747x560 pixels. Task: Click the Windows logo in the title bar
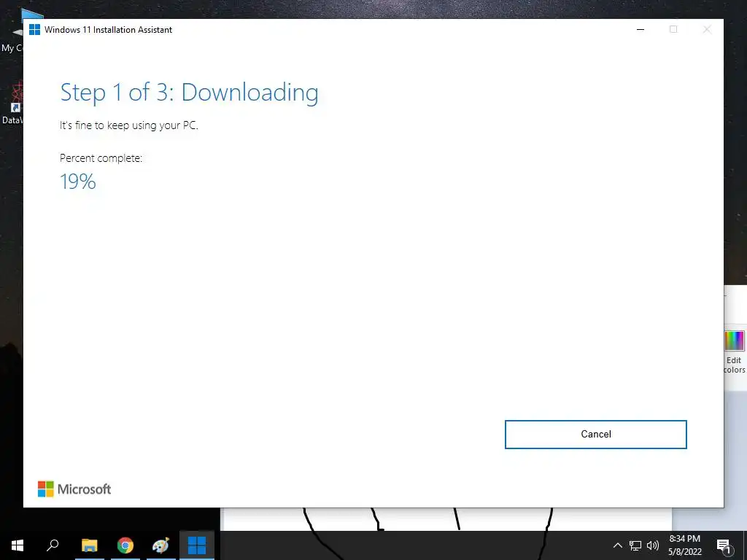click(34, 29)
